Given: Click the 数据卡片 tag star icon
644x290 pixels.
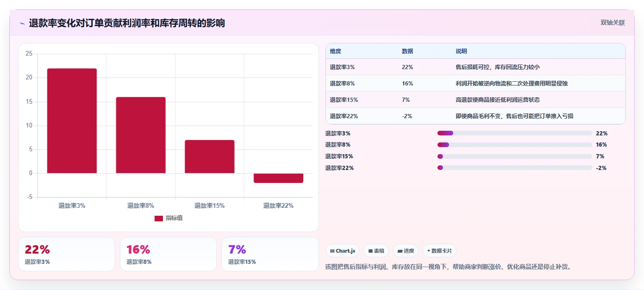Looking at the screenshot, I should tap(429, 251).
